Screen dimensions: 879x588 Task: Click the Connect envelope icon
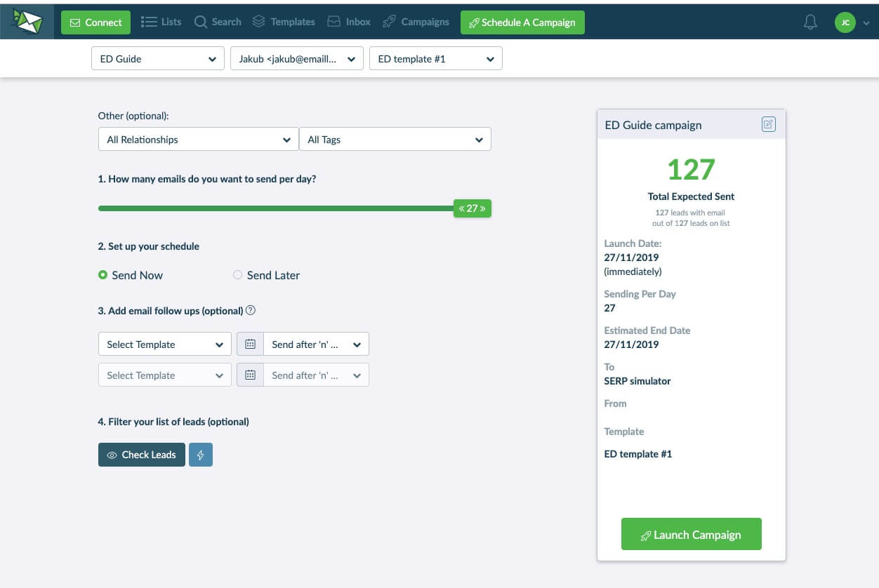click(x=76, y=22)
